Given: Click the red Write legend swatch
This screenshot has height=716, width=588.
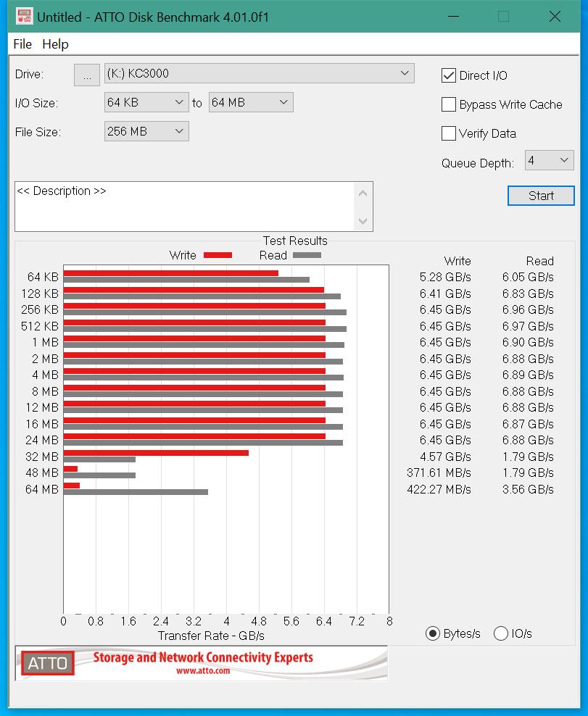Looking at the screenshot, I should (218, 255).
